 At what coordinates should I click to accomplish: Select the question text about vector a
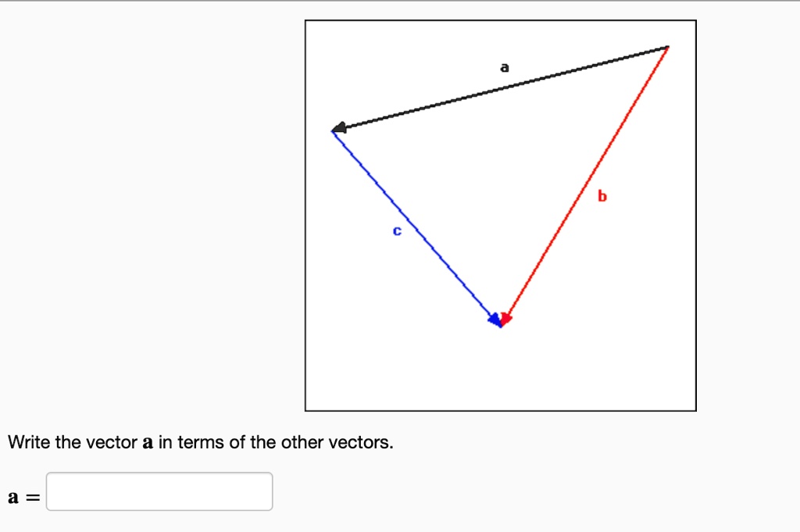coord(200,442)
